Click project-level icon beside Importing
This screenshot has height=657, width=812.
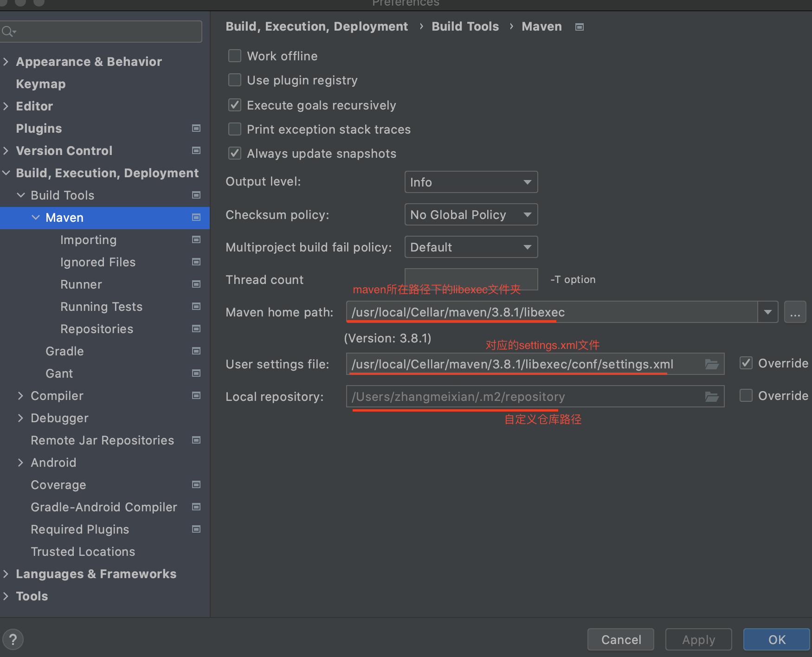click(196, 239)
